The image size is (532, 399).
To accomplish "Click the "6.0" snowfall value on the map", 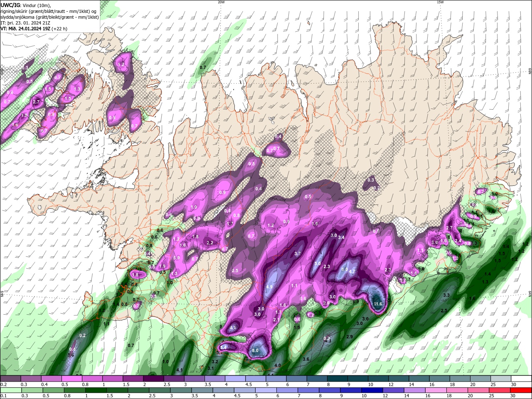I will coord(344,269).
